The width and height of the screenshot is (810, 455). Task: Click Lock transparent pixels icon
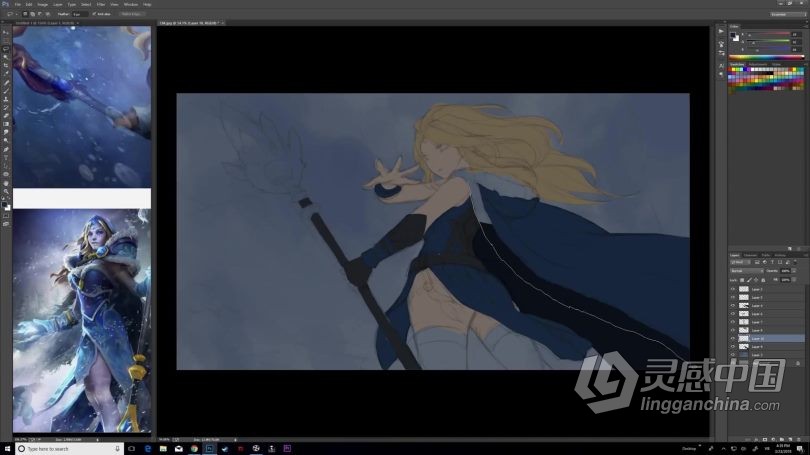click(742, 280)
